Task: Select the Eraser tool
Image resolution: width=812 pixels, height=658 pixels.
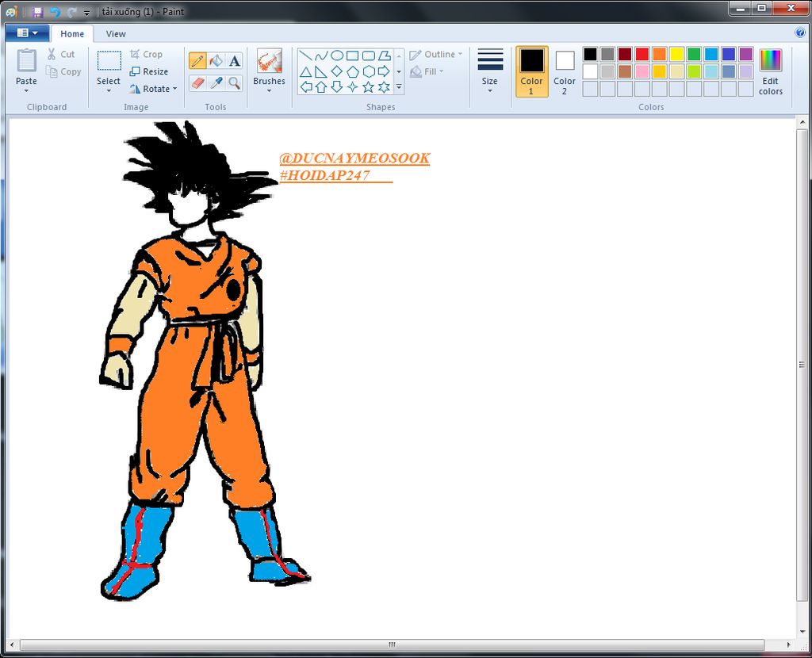Action: pos(197,82)
